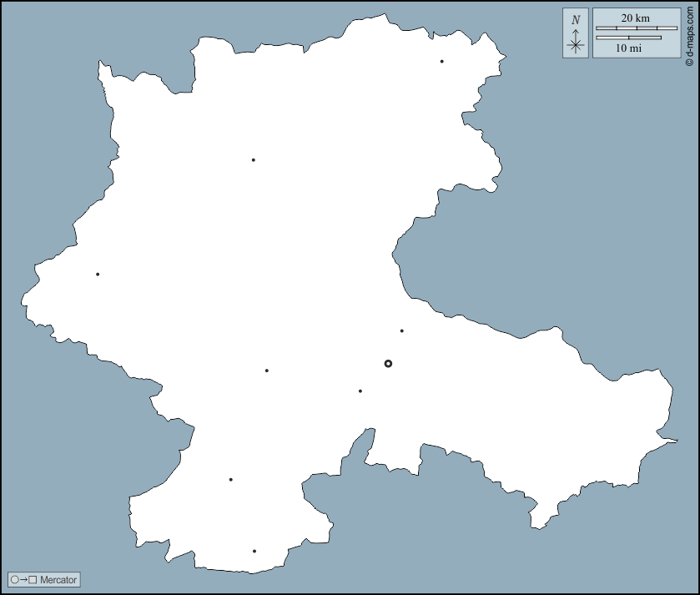The height and width of the screenshot is (595, 700).
Task: Click the city dot just southwest of capital ring
Action: tap(360, 391)
